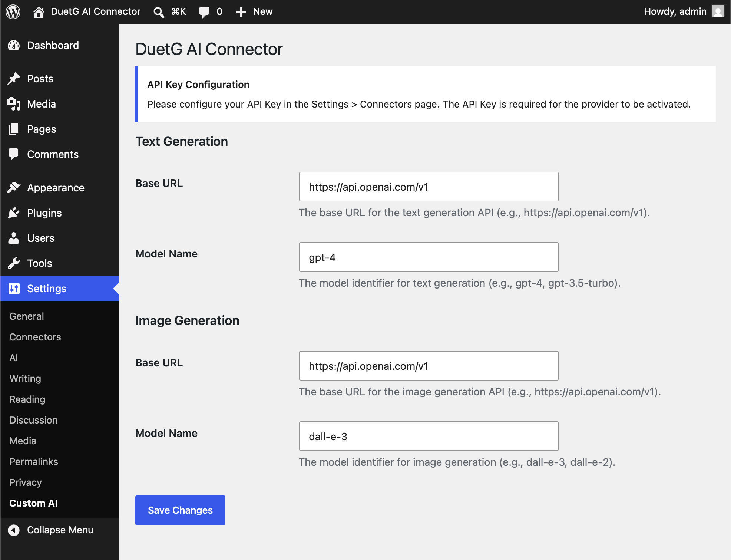Click the Plugins plug icon
Screen dimensions: 731x560
point(14,213)
